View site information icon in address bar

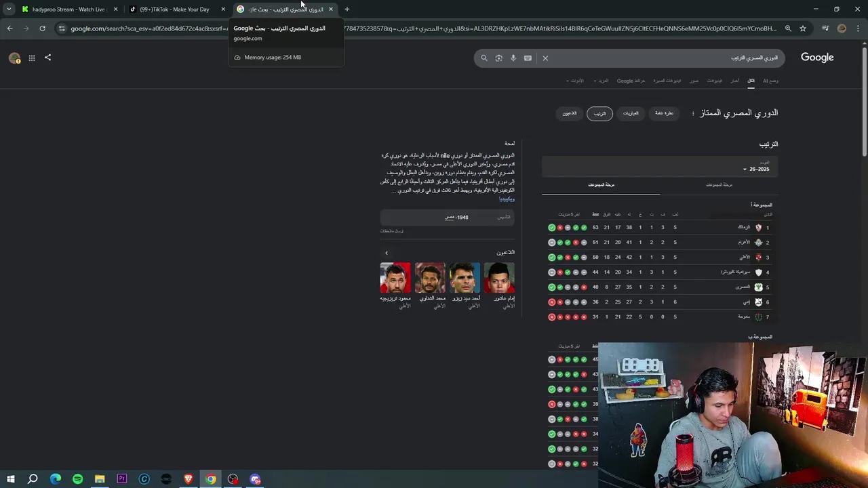[62, 28]
